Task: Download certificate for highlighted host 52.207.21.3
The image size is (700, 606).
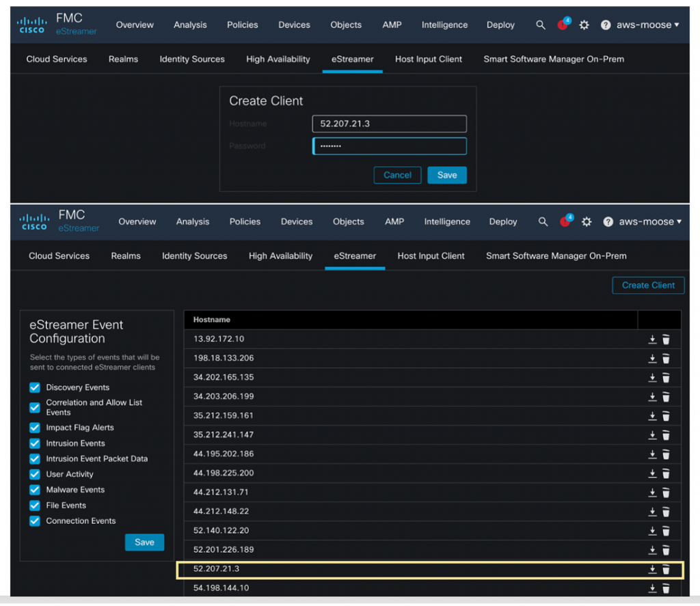Action: [652, 570]
